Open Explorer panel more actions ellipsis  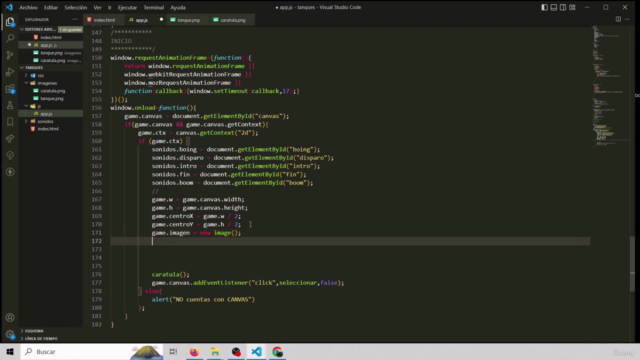pyautogui.click(x=75, y=19)
